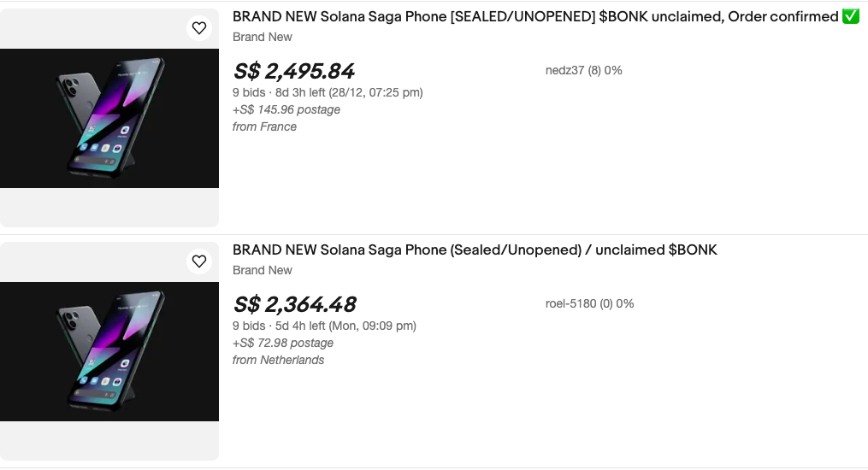Click Brand New condition on the Netherlands listing
Viewport: 868px width, 470px height.
[x=263, y=270]
